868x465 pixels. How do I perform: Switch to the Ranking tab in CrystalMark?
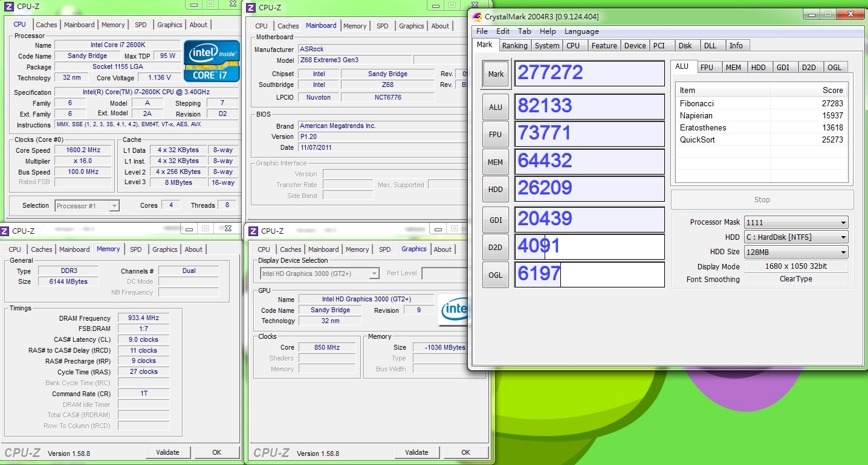[x=514, y=46]
